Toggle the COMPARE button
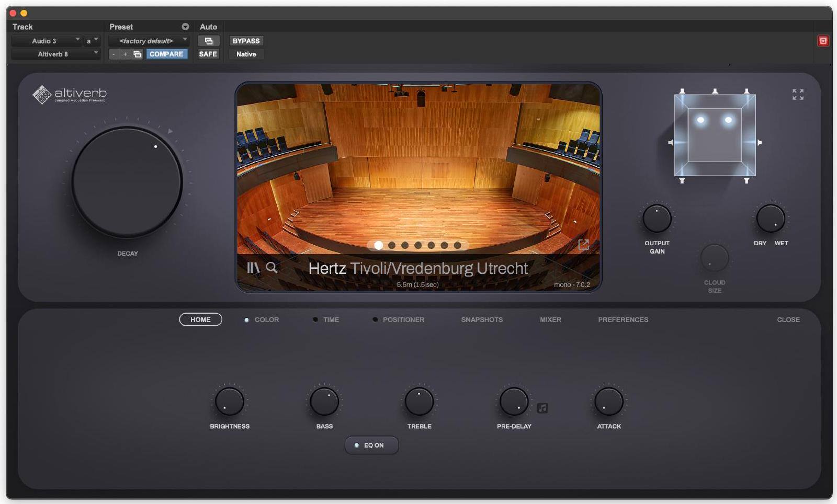This screenshot has width=837, height=504. click(x=166, y=54)
